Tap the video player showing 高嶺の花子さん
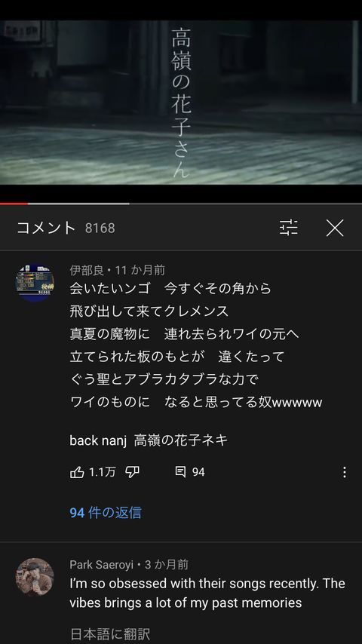 (x=181, y=103)
